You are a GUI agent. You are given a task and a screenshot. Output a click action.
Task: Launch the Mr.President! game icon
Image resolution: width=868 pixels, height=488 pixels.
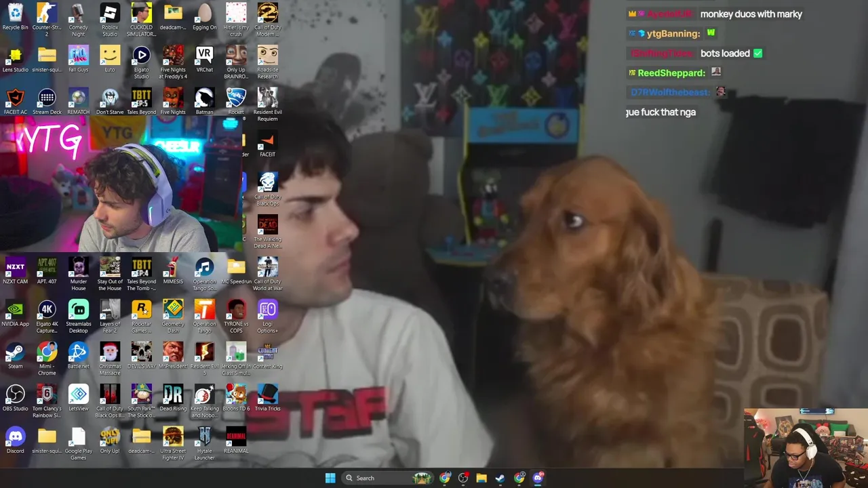(173, 356)
